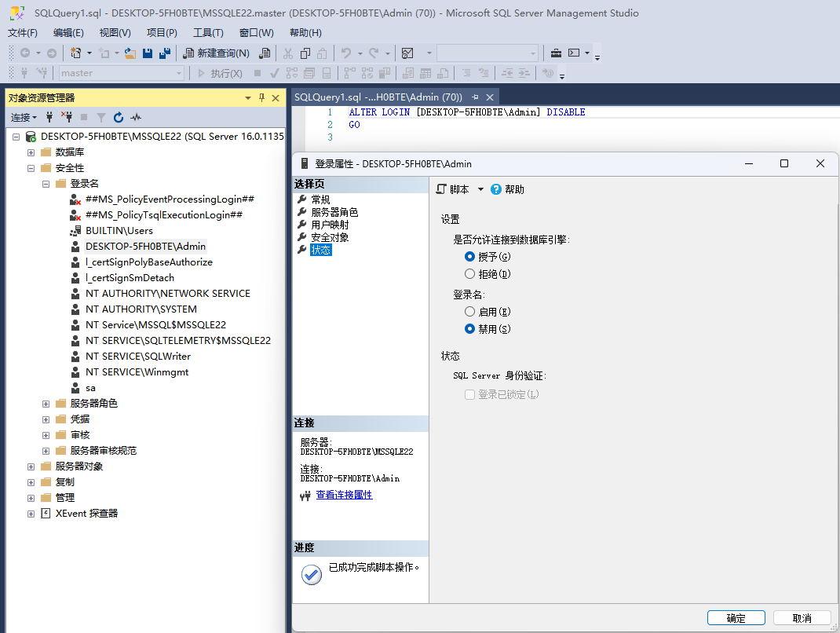Screen dimensions: 840x633
Task: Open the 查看连接属性 link
Action: [344, 495]
